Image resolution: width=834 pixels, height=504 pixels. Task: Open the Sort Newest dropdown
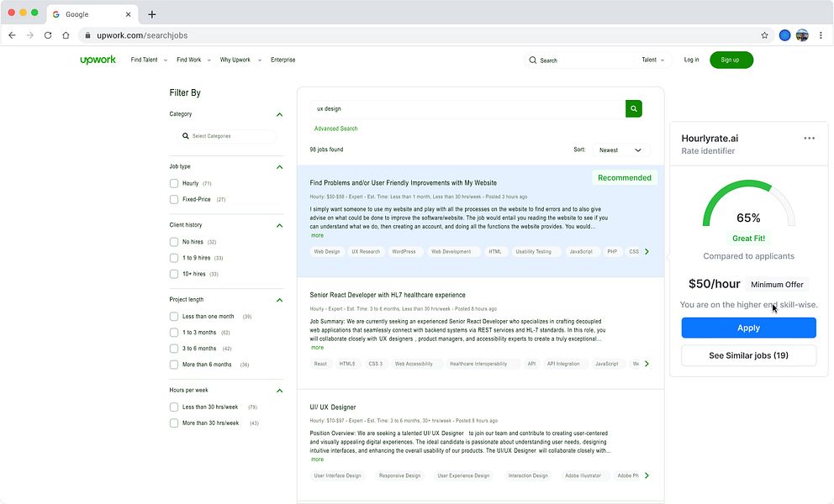point(620,150)
